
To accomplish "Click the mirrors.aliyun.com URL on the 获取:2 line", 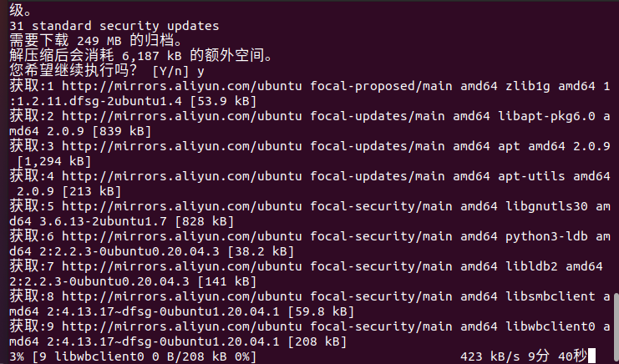I will coord(182,116).
